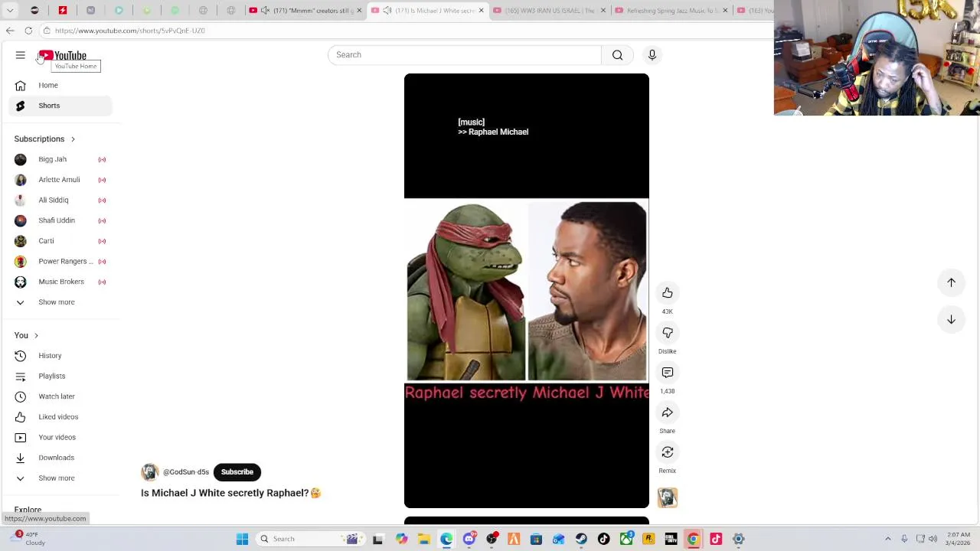The height and width of the screenshot is (551, 980).
Task: Open Downloads
Action: tap(60, 458)
